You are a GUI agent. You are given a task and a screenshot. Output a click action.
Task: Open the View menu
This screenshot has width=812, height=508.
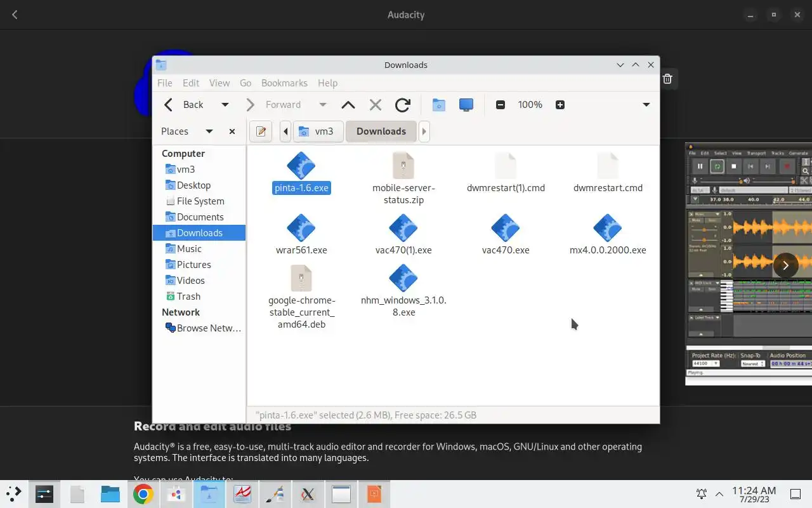(219, 83)
